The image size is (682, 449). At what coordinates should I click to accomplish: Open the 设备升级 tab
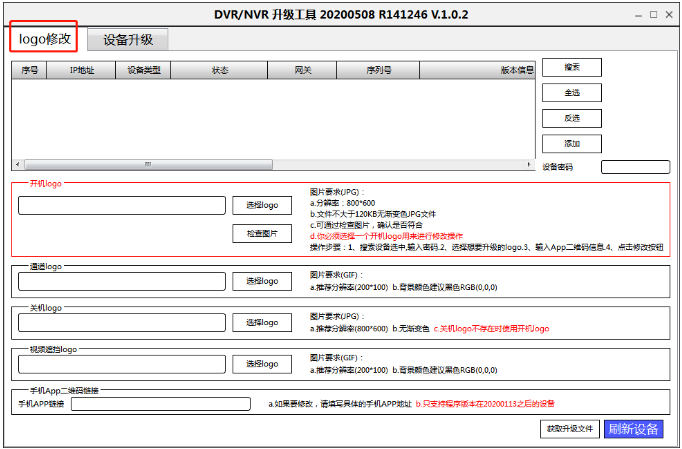pos(128,40)
